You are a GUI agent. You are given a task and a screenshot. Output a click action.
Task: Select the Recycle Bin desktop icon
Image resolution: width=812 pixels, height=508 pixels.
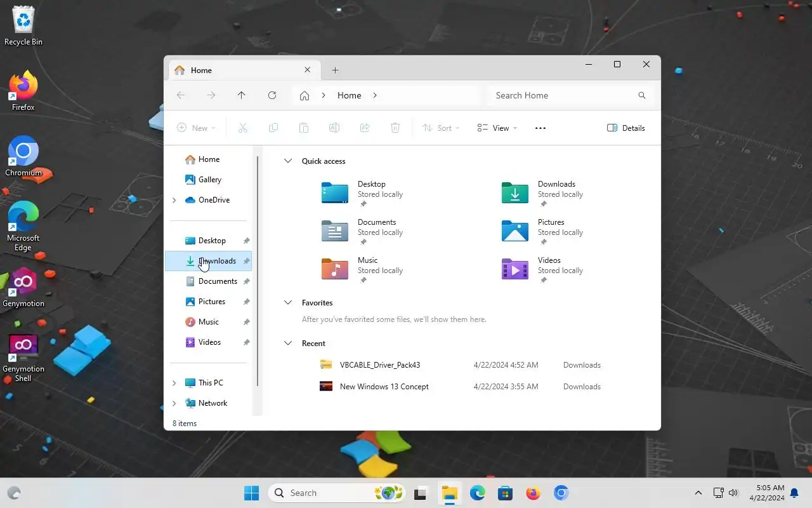pos(23,26)
